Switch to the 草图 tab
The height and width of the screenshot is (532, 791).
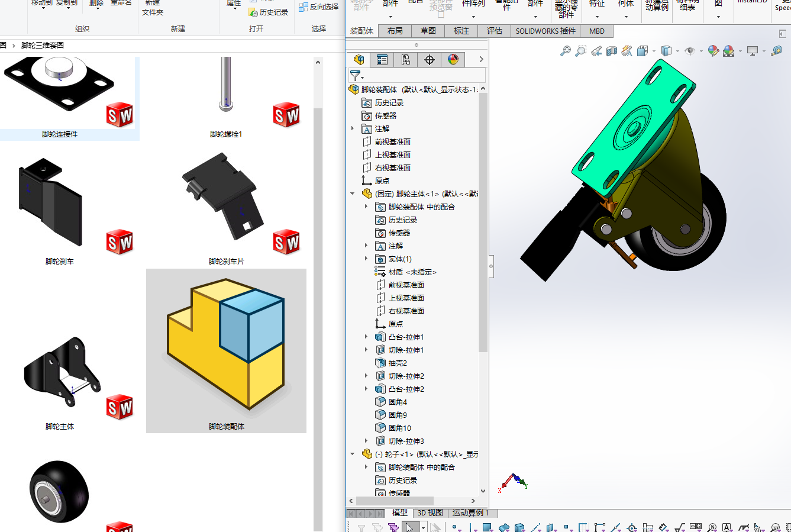pyautogui.click(x=428, y=31)
